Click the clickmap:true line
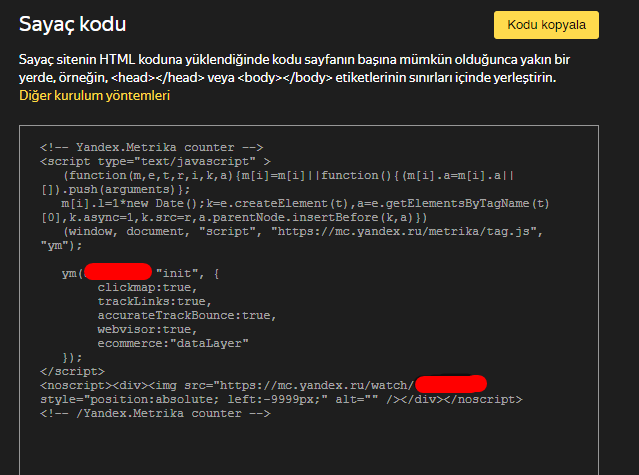 (147, 288)
